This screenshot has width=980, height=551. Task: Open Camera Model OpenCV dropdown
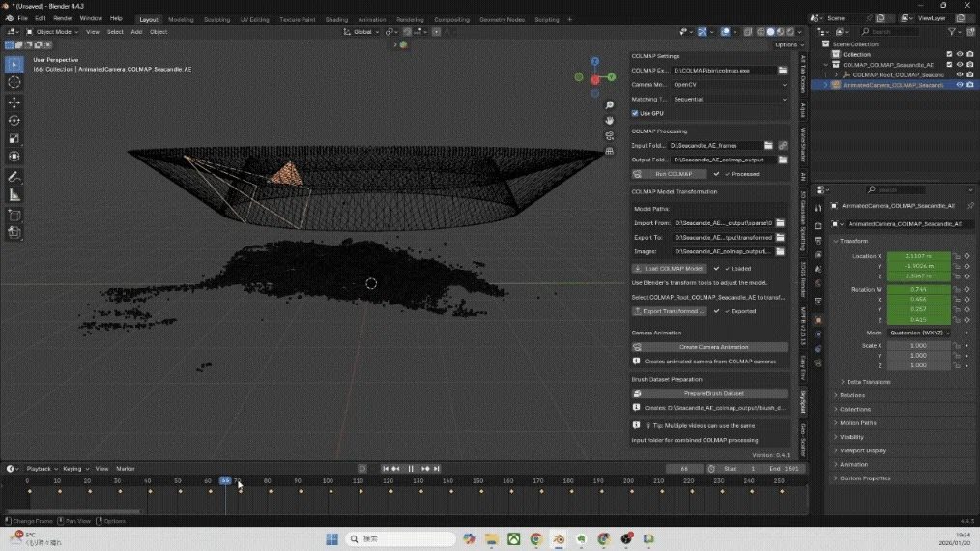click(x=730, y=85)
